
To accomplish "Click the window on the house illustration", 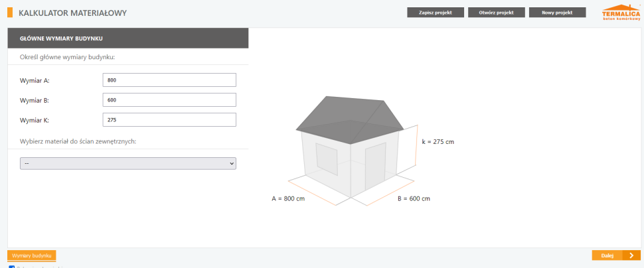I will (327, 158).
